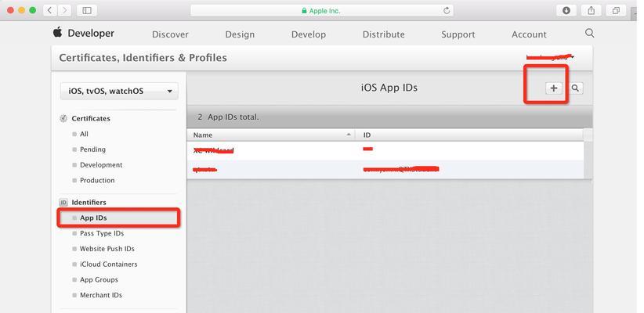Screen dimensions: 644x313
Task: Click the Apple Developer logo
Action: [83, 33]
